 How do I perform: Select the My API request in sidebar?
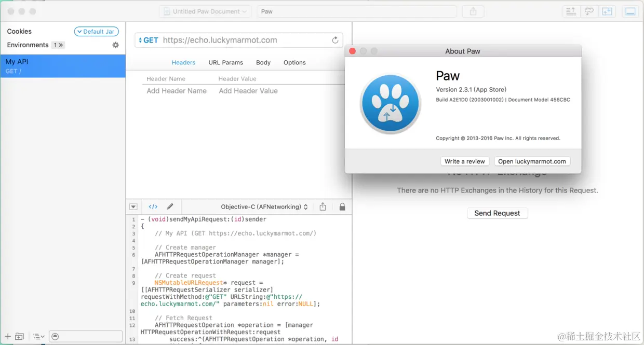63,66
